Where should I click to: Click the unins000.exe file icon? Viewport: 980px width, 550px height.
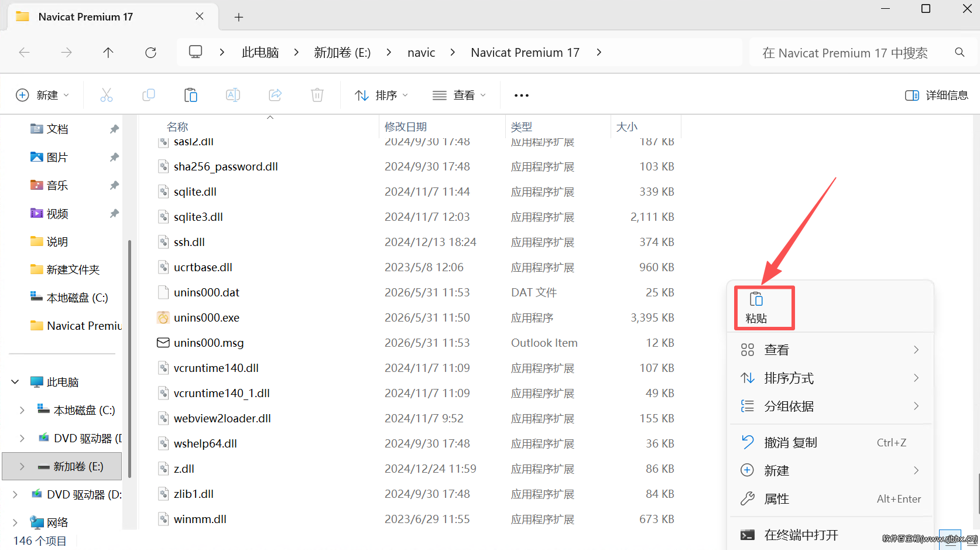click(163, 317)
